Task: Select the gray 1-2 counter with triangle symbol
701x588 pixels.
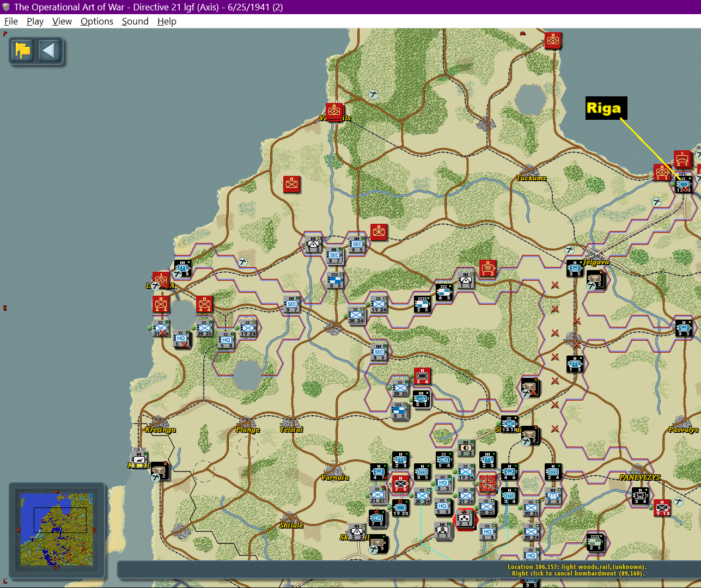Action: [x=313, y=244]
